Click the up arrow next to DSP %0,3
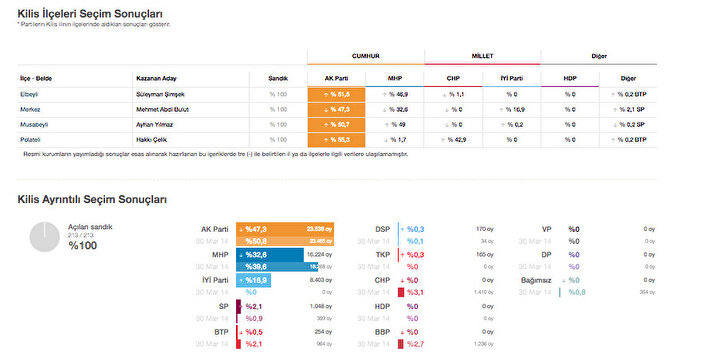720x364 pixels. click(x=402, y=229)
